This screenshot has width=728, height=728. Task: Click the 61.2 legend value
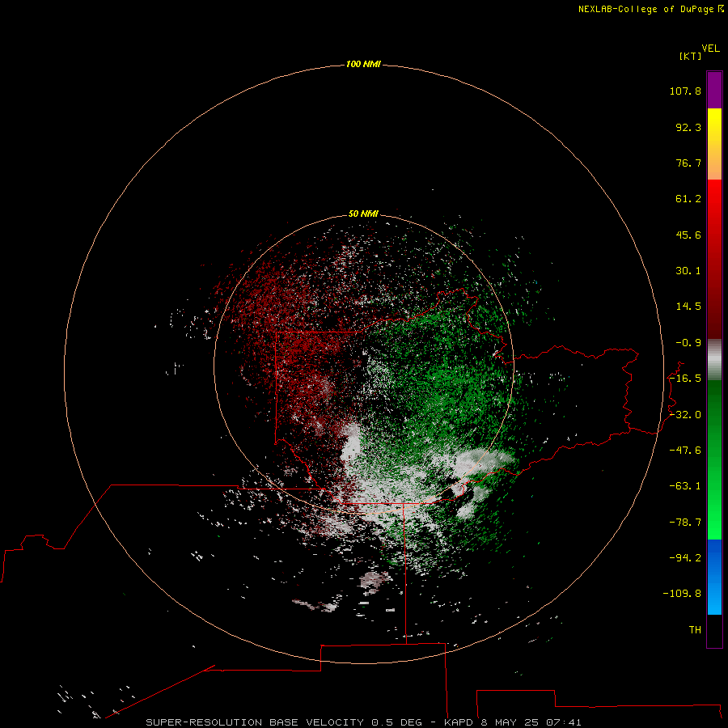(688, 199)
